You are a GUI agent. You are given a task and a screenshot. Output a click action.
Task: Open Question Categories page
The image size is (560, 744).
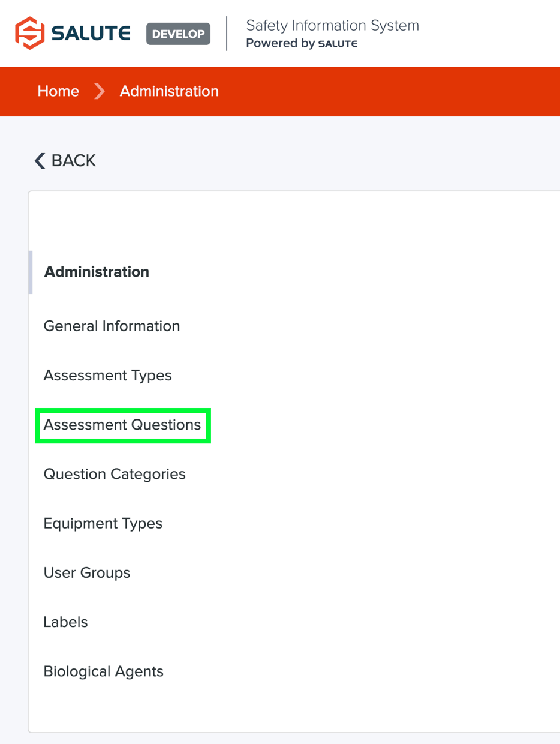115,474
